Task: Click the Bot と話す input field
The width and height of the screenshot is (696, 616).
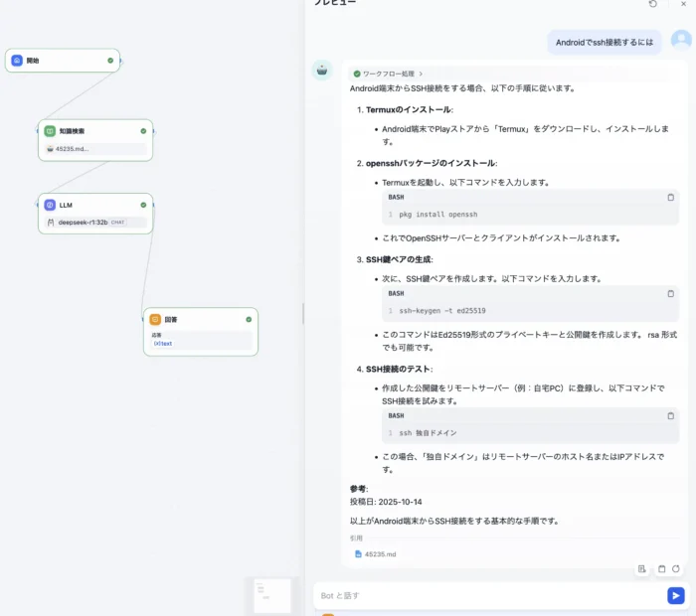Action: pyautogui.click(x=487, y=595)
